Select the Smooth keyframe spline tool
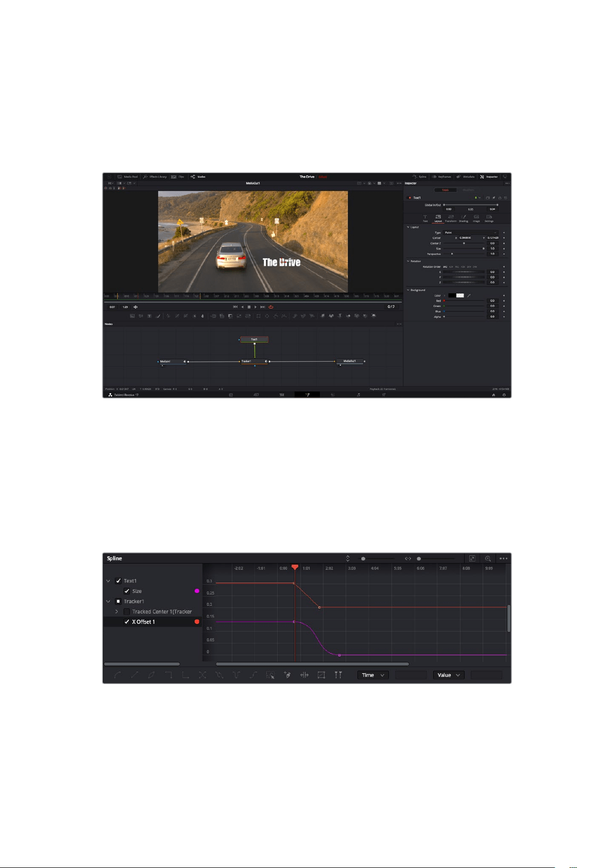 pyautogui.click(x=117, y=675)
